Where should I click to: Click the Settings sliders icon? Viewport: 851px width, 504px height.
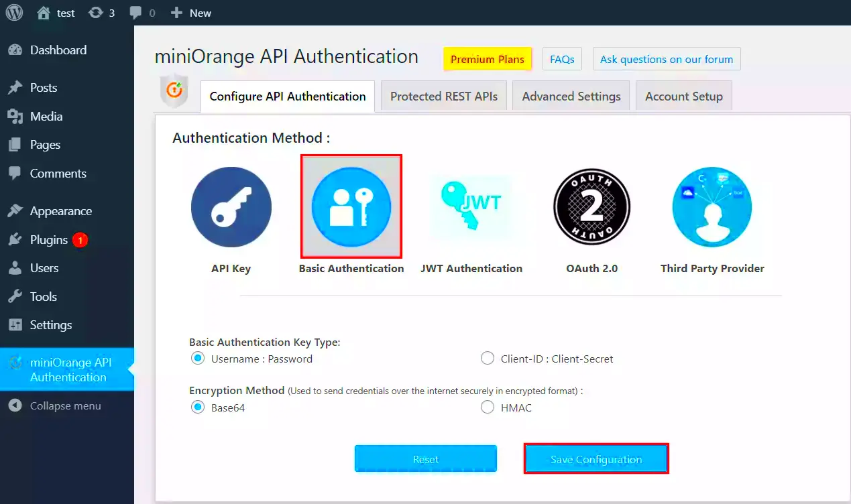coord(15,325)
